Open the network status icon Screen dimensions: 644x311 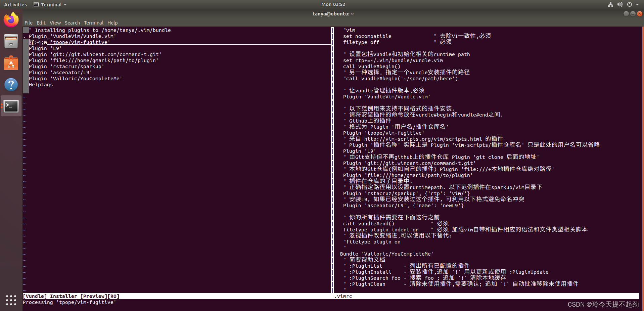tap(610, 4)
